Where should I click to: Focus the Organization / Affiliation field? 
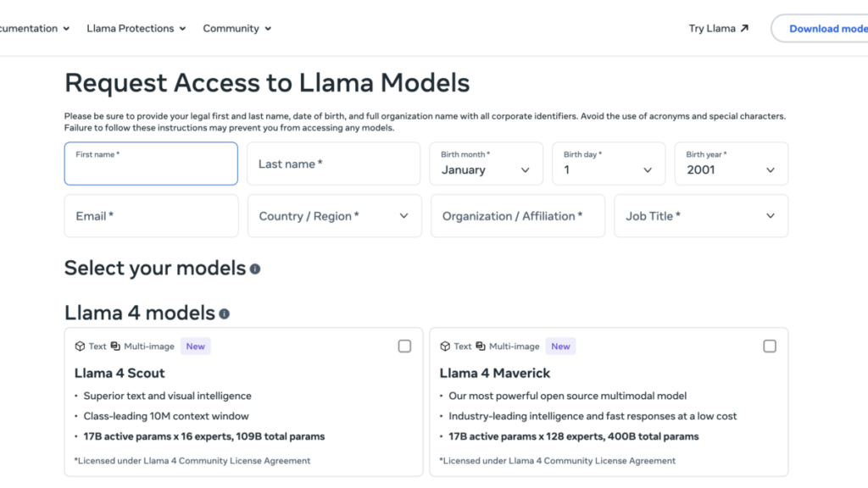(x=518, y=216)
